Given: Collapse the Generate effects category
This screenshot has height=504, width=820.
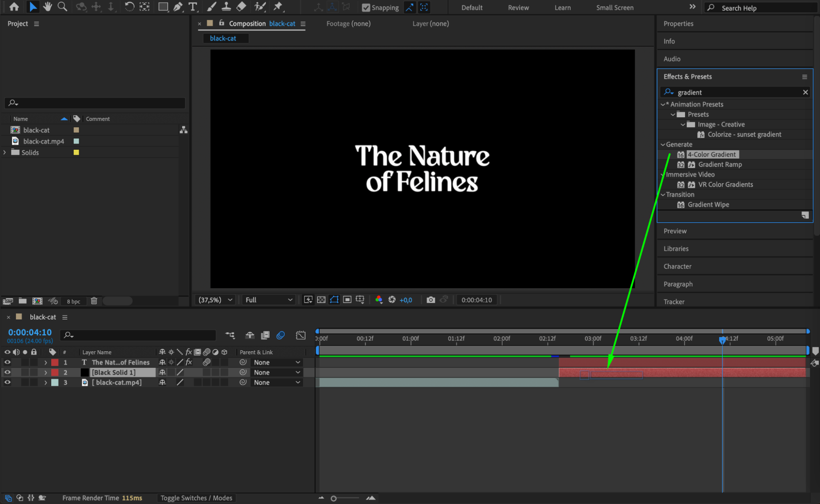Looking at the screenshot, I should [x=663, y=144].
